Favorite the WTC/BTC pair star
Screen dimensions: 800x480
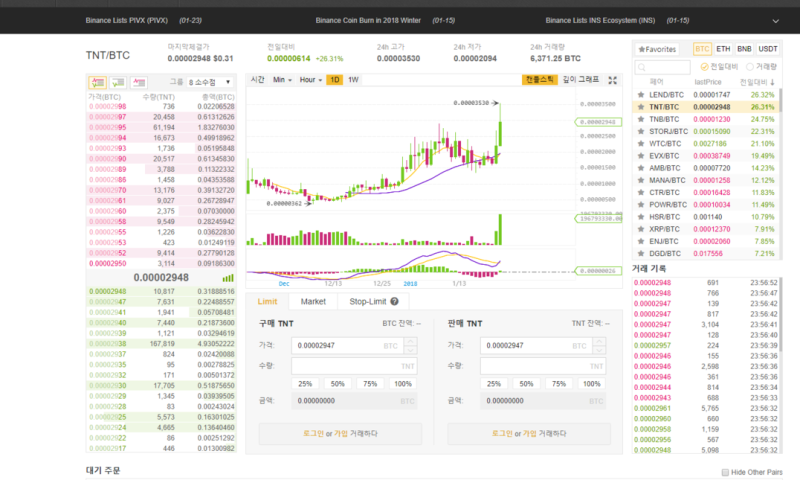[641, 144]
